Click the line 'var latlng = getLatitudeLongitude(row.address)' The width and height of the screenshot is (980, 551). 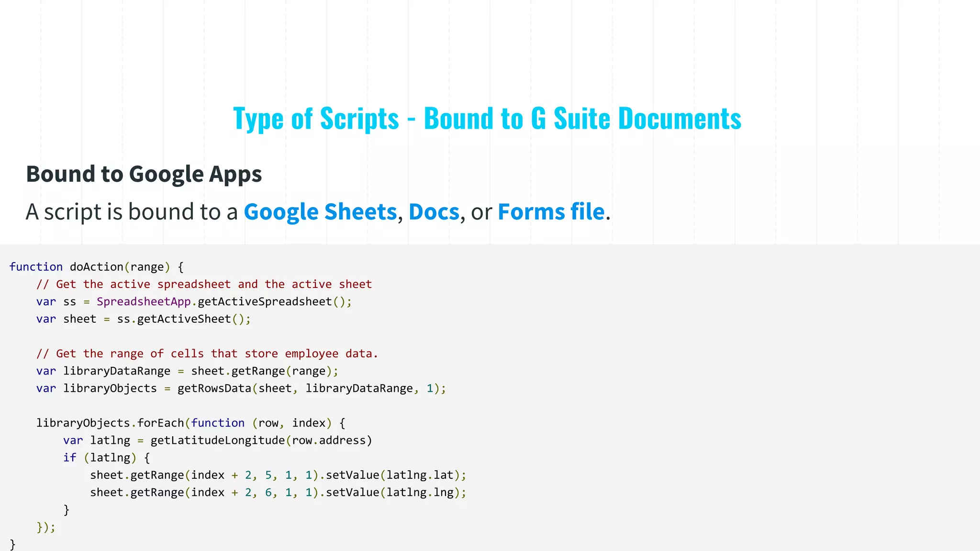pos(218,441)
